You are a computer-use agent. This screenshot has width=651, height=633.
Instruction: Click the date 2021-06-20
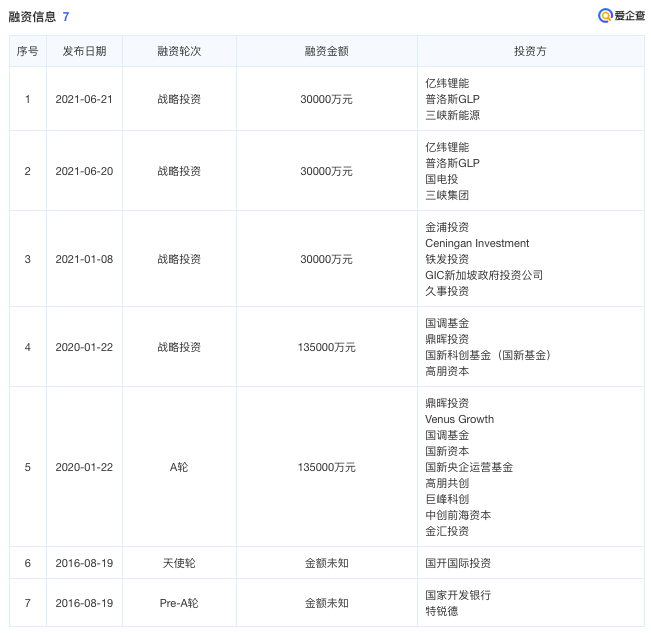pos(84,171)
